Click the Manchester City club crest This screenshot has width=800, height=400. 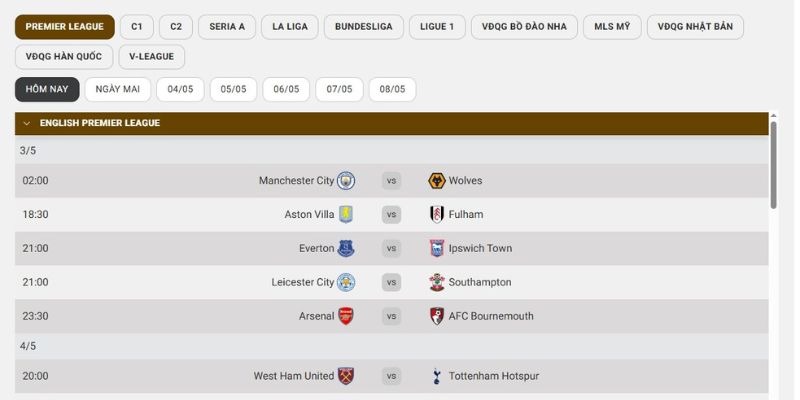346,181
